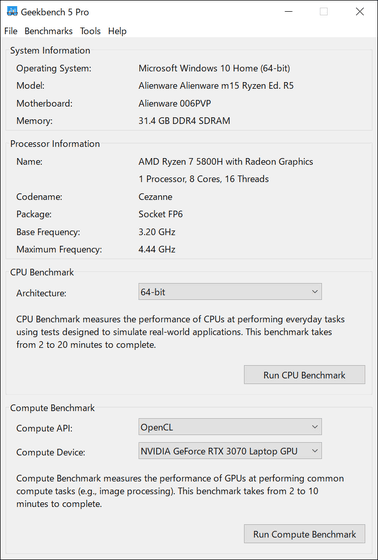Screen dimensions: 378x560
Task: Click the Operating System label
Action: [54, 68]
